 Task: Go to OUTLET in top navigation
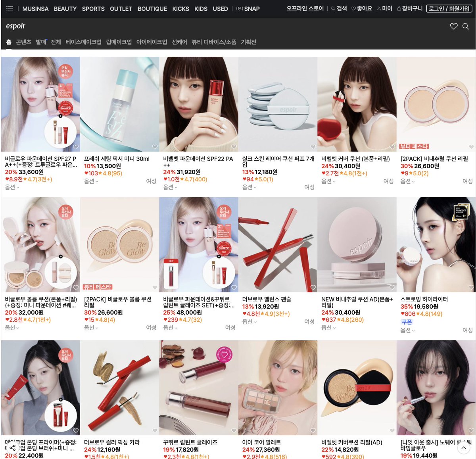(x=121, y=9)
